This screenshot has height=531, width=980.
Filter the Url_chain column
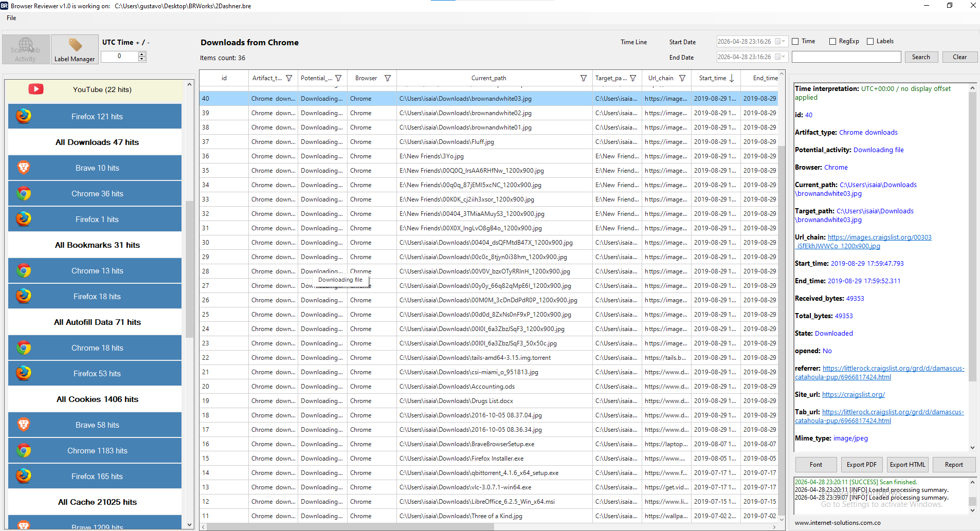[x=682, y=78]
